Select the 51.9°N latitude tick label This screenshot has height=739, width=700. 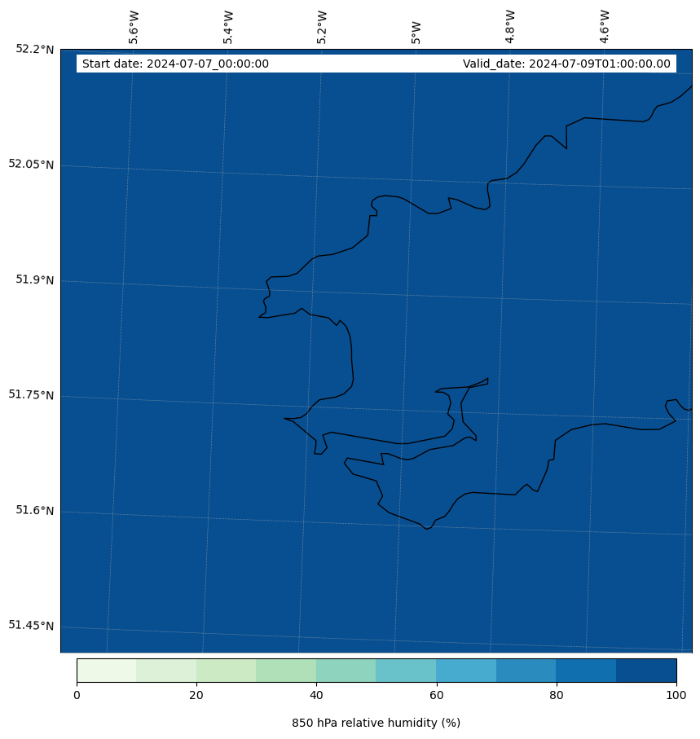(x=35, y=280)
